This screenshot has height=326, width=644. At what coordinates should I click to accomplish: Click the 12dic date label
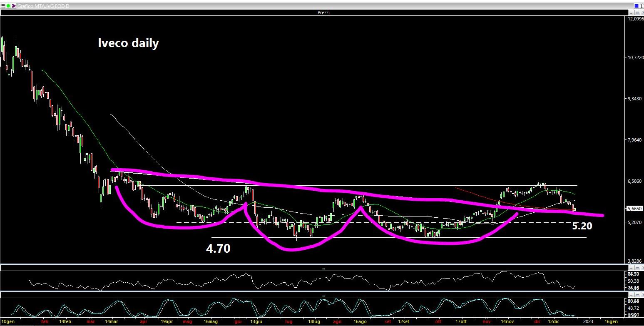click(x=554, y=322)
